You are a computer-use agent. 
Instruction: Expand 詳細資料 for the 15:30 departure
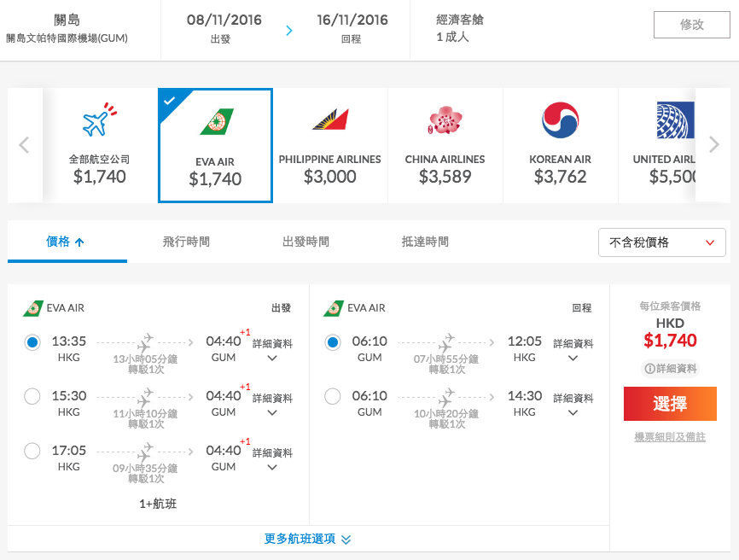[x=272, y=405]
